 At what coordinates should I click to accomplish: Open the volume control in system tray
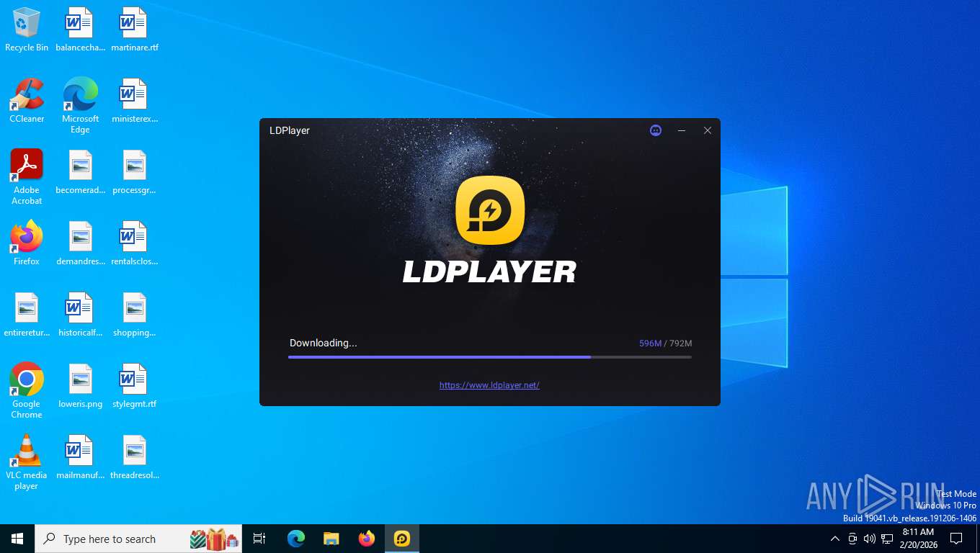870,539
